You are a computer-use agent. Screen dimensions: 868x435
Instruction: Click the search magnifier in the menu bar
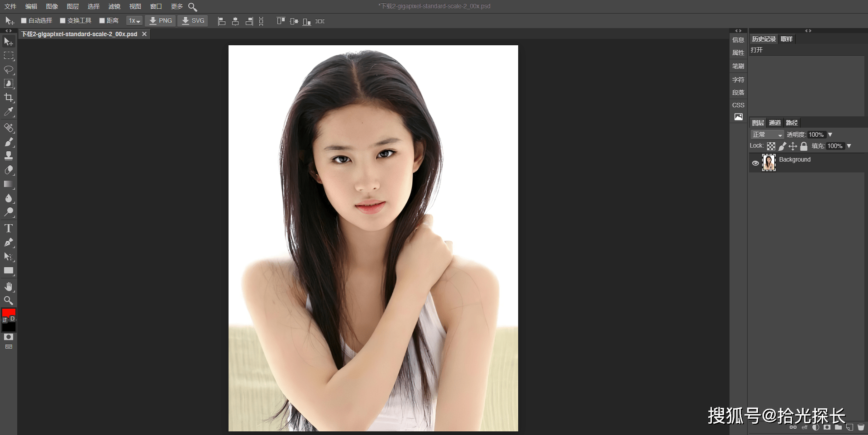pos(192,7)
